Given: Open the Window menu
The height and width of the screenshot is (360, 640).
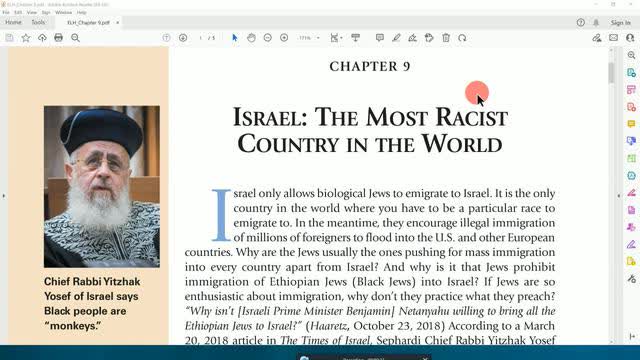Looking at the screenshot, I should point(63,13).
